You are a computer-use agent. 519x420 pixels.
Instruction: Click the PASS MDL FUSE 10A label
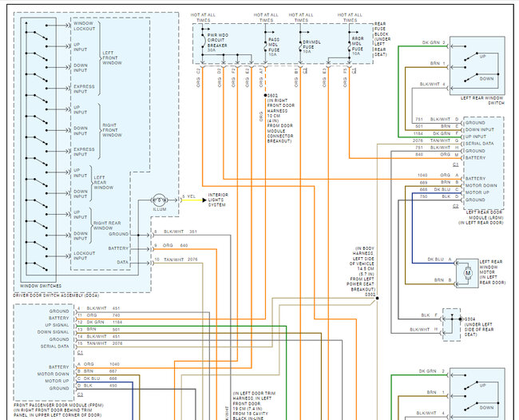pyautogui.click(x=274, y=47)
